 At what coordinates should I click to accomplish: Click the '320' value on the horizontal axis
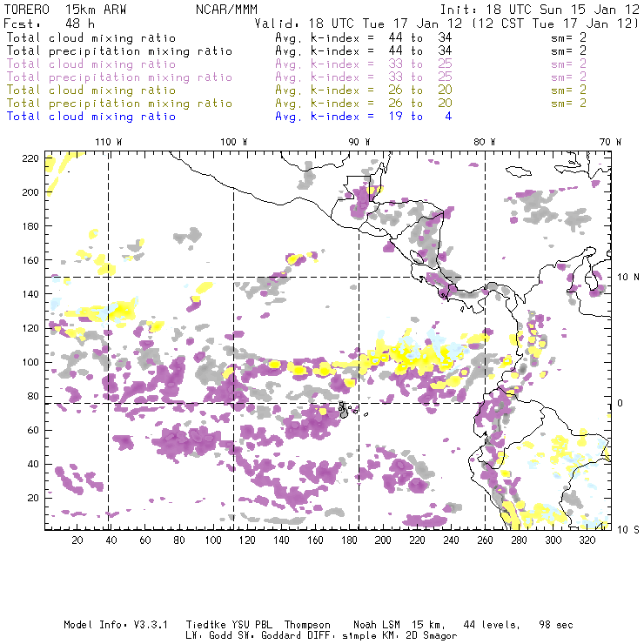click(587, 540)
